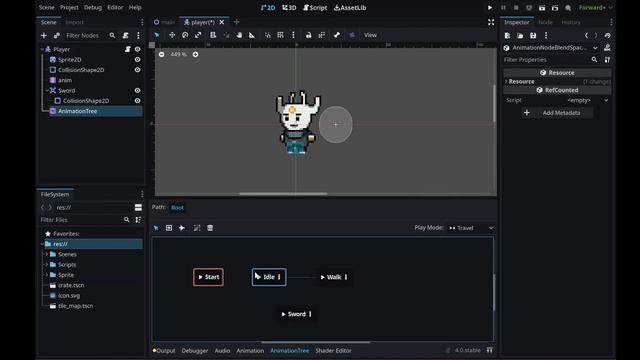Stop the running project
Viewport: 640px width, 360px height.
pyautogui.click(x=516, y=7)
